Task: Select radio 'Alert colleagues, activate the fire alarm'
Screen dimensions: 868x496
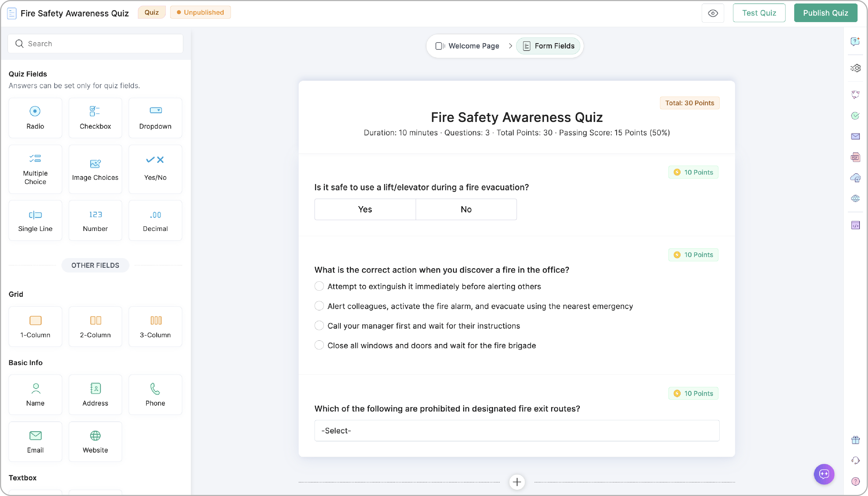Action: [x=319, y=306]
